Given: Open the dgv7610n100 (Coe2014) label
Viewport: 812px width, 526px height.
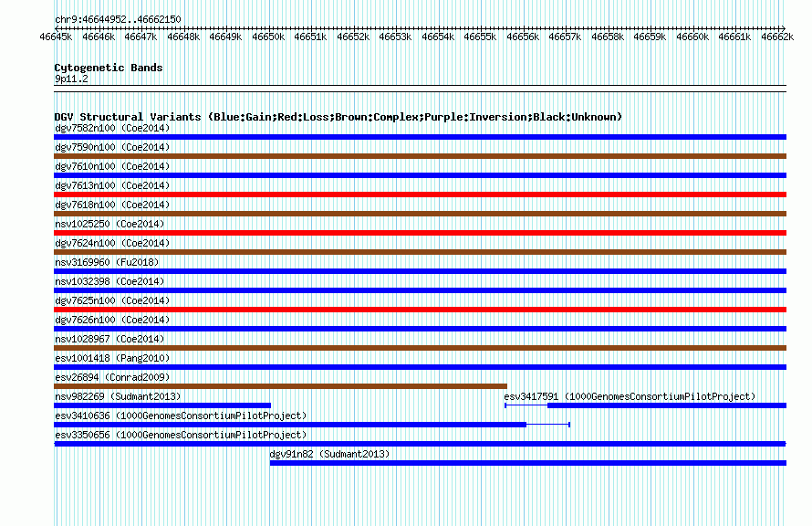Looking at the screenshot, I should pyautogui.click(x=112, y=166).
